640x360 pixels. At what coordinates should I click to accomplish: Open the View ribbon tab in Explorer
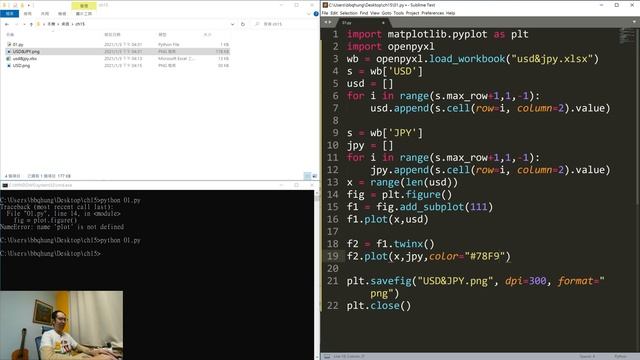point(62,13)
